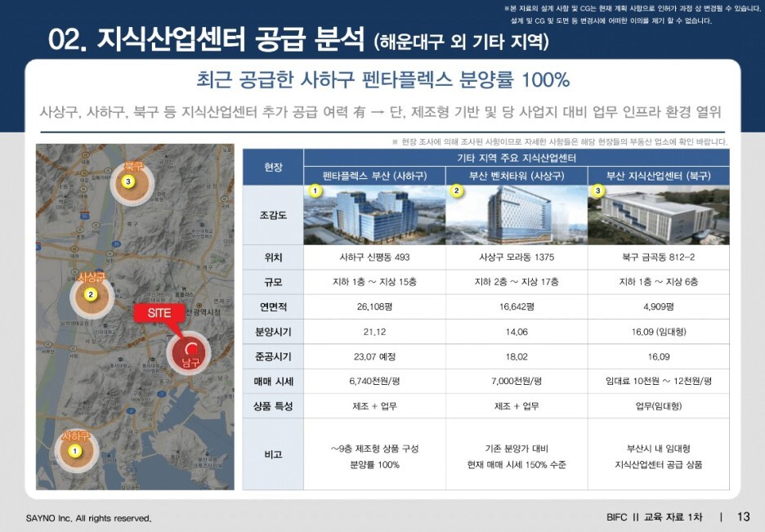This screenshot has width=765, height=532.
Task: Click the 기타 지역 주요 지식산업센터 header
Action: (x=517, y=158)
